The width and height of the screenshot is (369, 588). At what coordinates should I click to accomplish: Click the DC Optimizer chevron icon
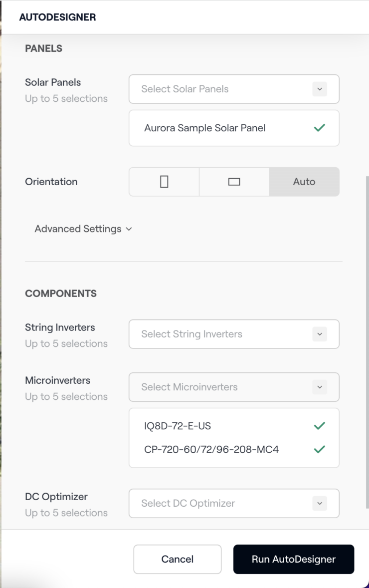[319, 503]
